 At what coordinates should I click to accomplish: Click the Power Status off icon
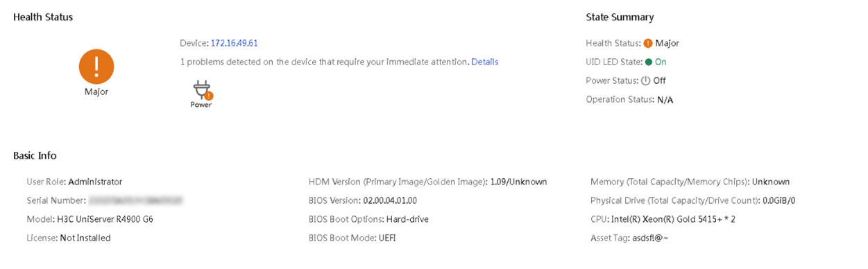coord(646,80)
